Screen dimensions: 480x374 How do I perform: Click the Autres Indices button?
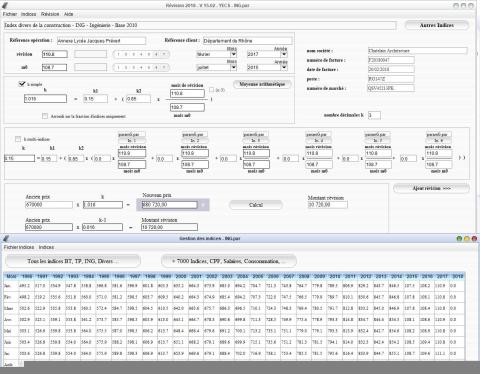[x=437, y=25]
